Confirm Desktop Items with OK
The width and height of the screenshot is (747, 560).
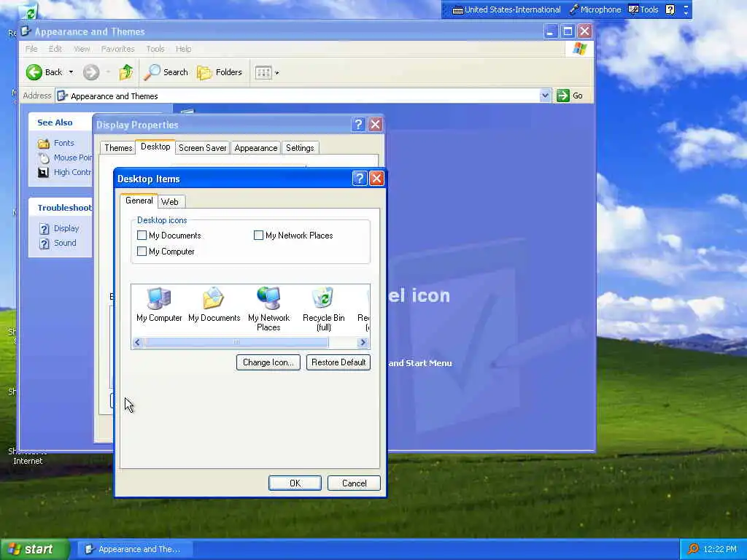(295, 483)
